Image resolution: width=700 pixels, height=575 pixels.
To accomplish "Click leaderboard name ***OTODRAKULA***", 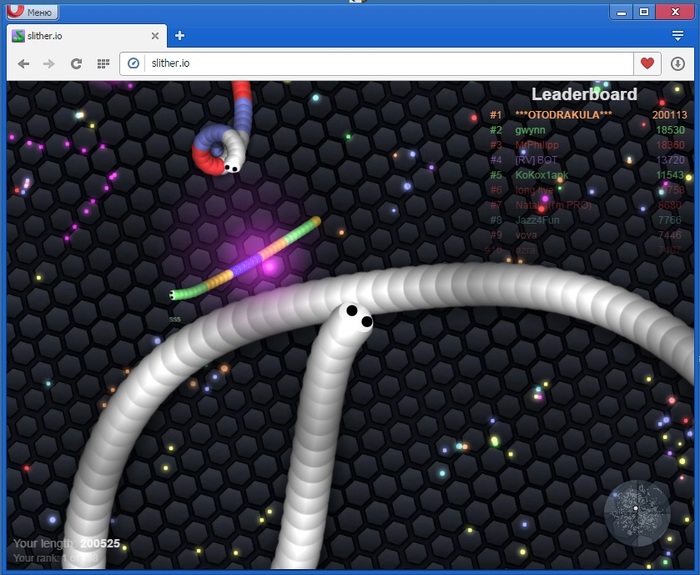I will 563,115.
